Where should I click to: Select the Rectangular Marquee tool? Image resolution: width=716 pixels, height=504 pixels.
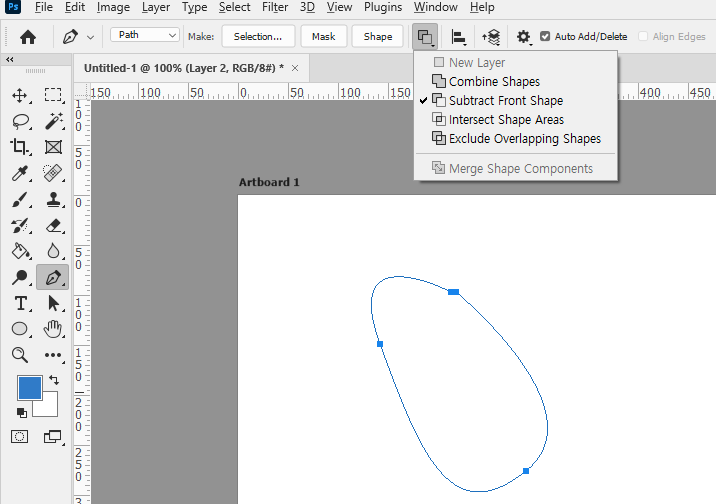[x=53, y=95]
